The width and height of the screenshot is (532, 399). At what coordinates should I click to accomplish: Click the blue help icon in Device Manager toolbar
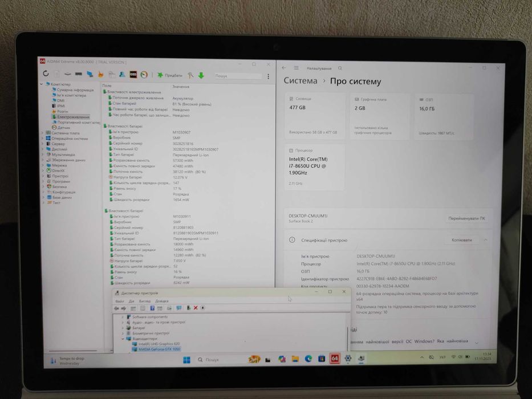152,308
